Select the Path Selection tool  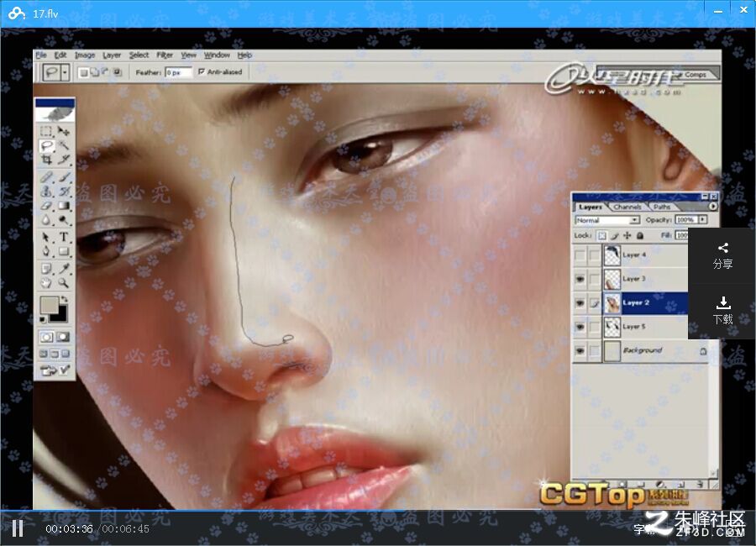point(46,238)
